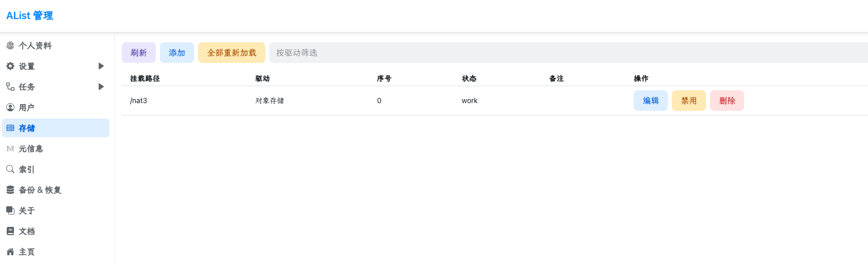
Task: Click the 关于 about icon
Action: 10,210
